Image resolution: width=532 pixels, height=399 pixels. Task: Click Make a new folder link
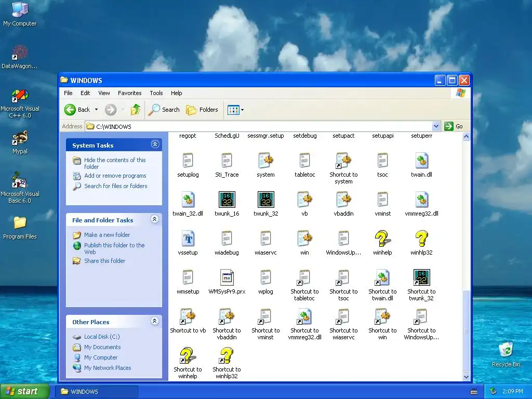pyautogui.click(x=107, y=235)
